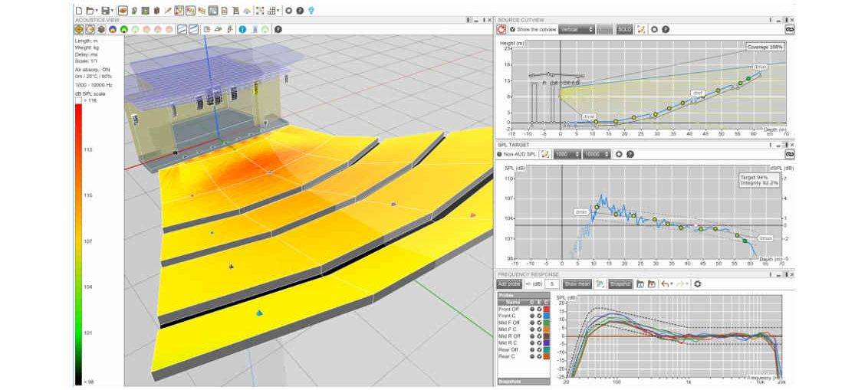
Task: Expand the Save icon dropdown arrow
Action: tap(112, 11)
